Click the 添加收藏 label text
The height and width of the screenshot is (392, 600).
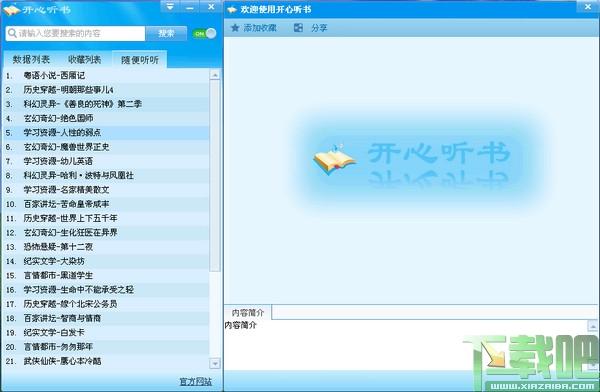click(x=260, y=28)
